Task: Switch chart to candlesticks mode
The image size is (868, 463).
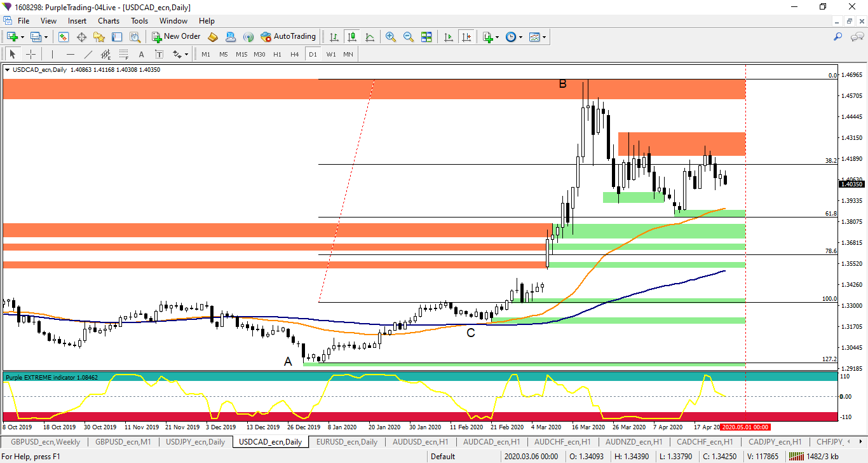Action: (351, 37)
